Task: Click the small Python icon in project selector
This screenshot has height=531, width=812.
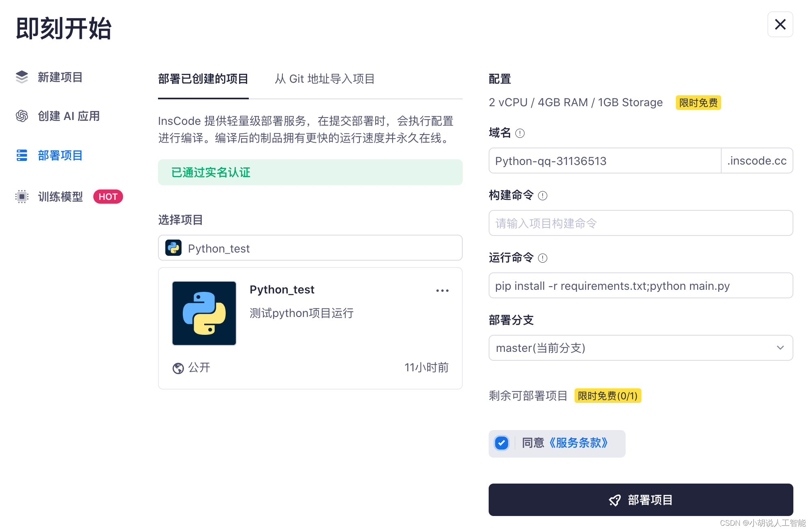Action: click(x=173, y=248)
